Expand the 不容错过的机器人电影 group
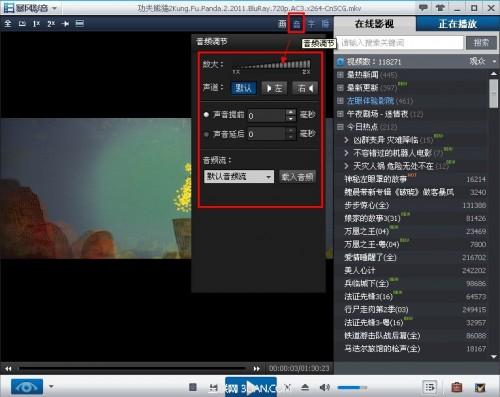500x397 pixels. [x=346, y=153]
